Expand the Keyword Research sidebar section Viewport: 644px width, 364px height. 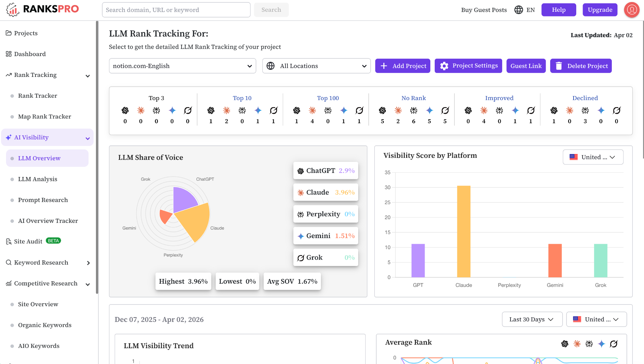(x=88, y=263)
